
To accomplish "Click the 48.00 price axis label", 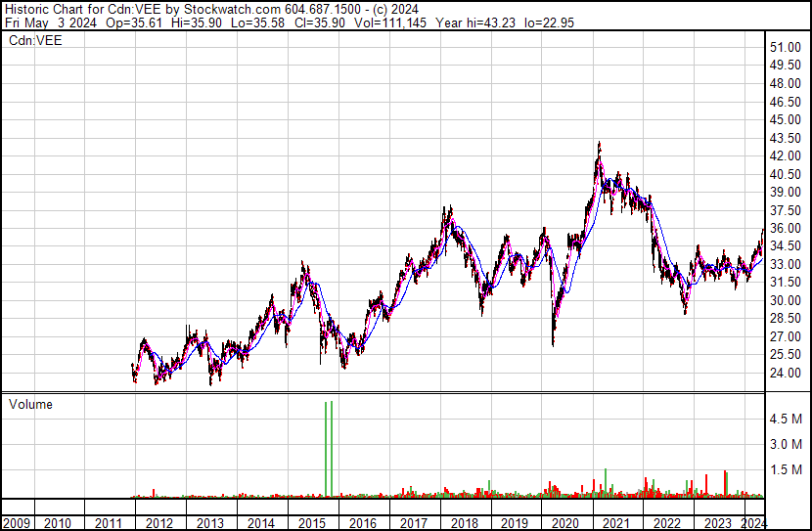I will point(785,83).
